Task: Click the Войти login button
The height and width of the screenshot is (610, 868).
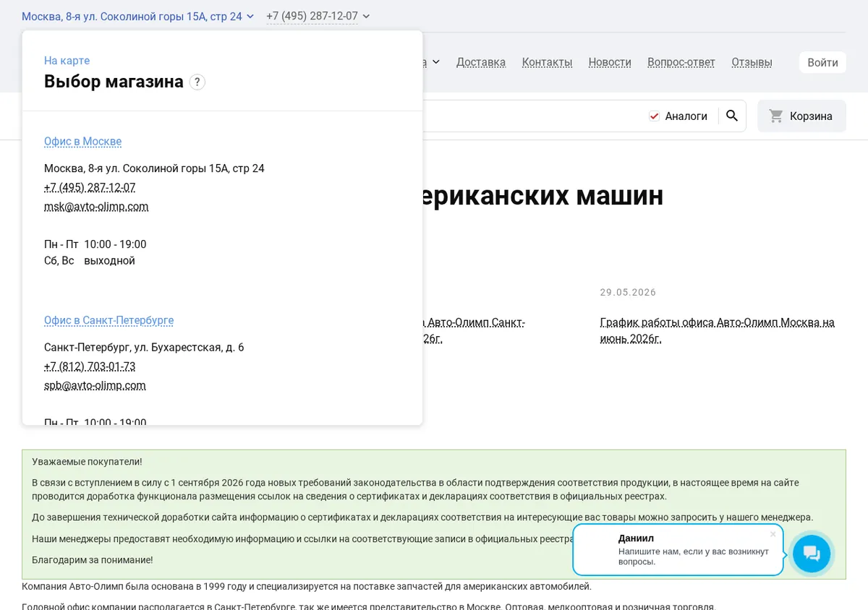Action: [822, 62]
